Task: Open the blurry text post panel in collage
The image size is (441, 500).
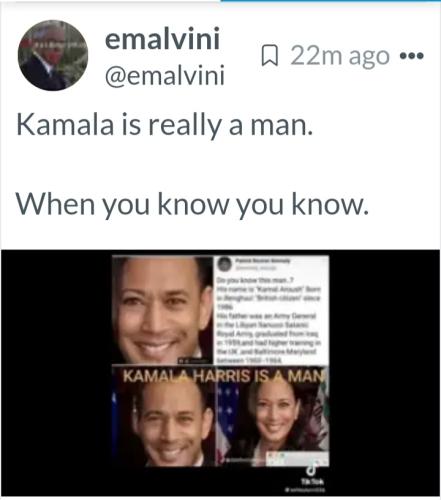Action: click(271, 310)
